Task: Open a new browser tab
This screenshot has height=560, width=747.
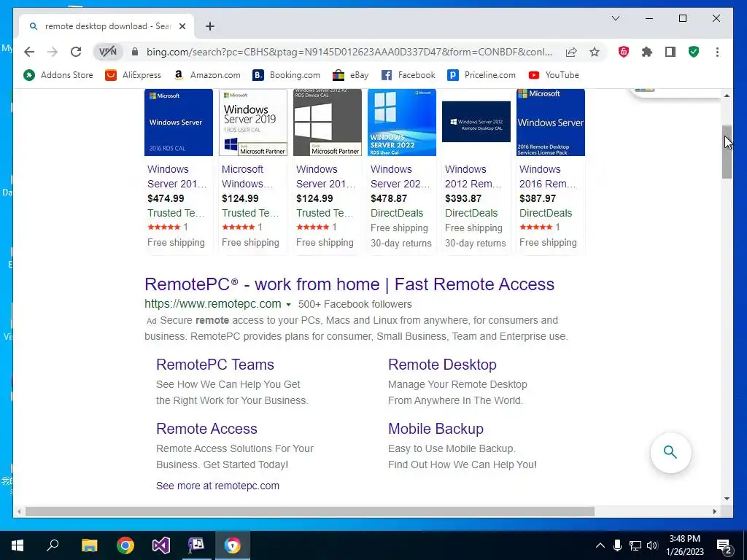Action: point(210,26)
